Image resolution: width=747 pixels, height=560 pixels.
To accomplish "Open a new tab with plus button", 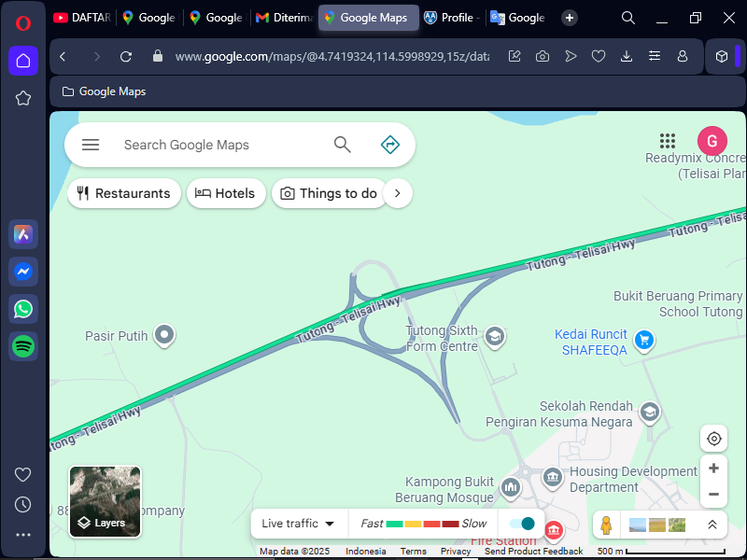I will (x=570, y=18).
